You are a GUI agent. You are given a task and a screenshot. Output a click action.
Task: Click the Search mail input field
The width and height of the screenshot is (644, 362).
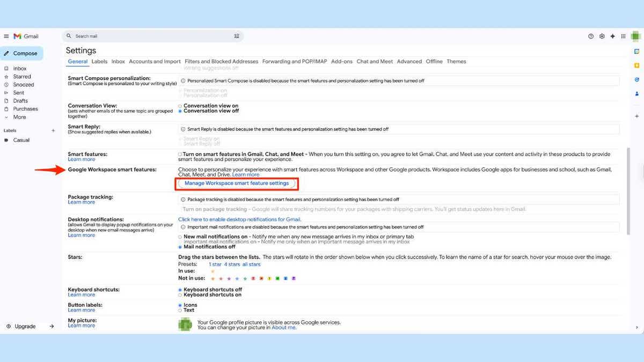coord(134,36)
